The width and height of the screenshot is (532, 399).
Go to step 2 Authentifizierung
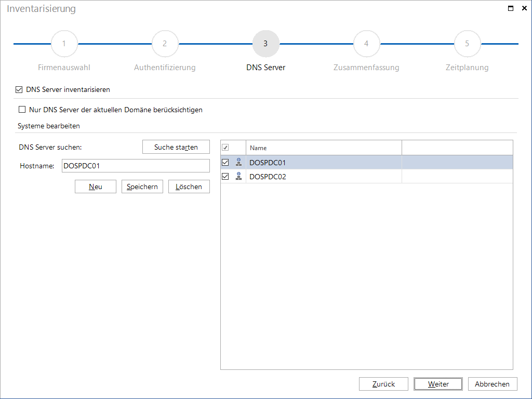coord(165,44)
